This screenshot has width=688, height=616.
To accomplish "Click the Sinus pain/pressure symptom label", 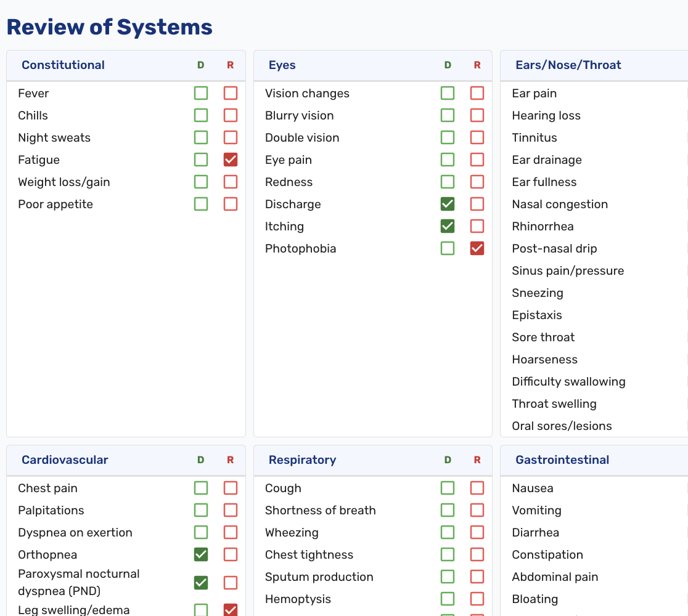I will (568, 270).
